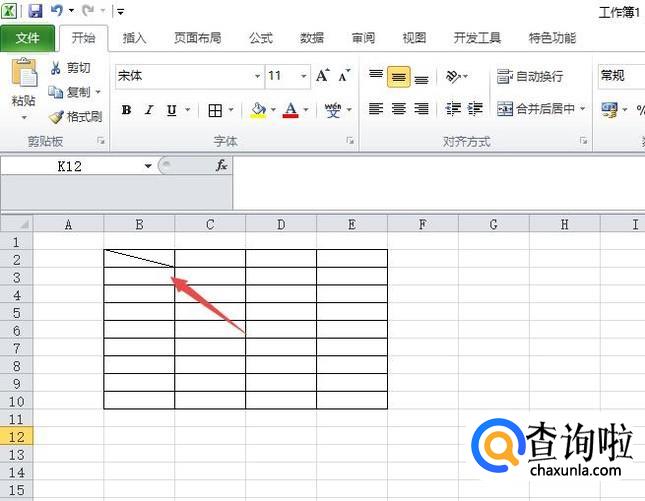This screenshot has height=501, width=645.
Task: Open fill color dropdown arrow
Action: (273, 110)
